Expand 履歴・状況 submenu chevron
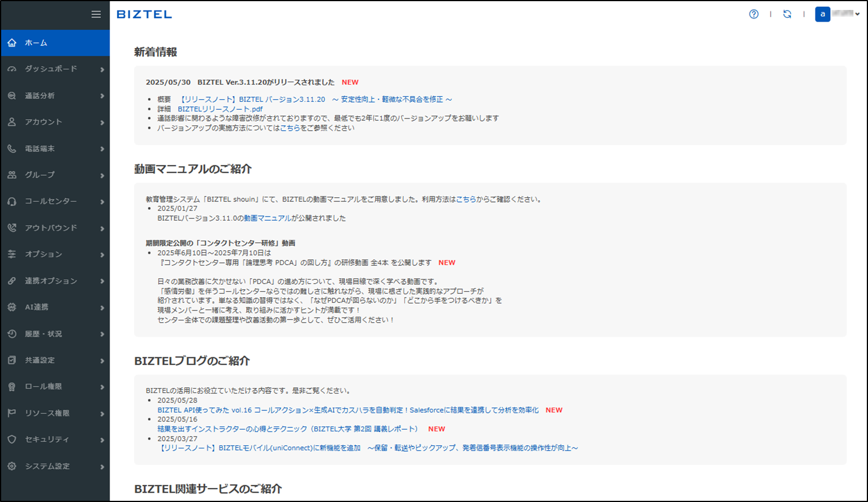The image size is (868, 502). (102, 334)
